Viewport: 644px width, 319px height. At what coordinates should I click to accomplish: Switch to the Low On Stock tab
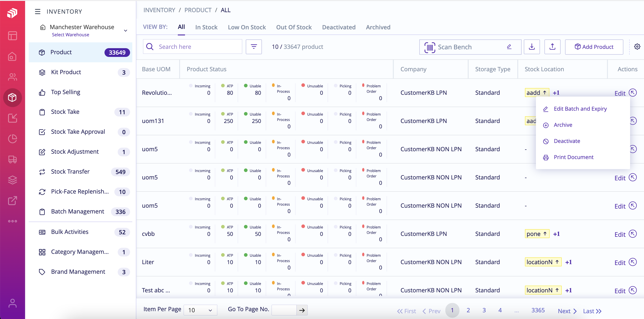[x=246, y=27]
